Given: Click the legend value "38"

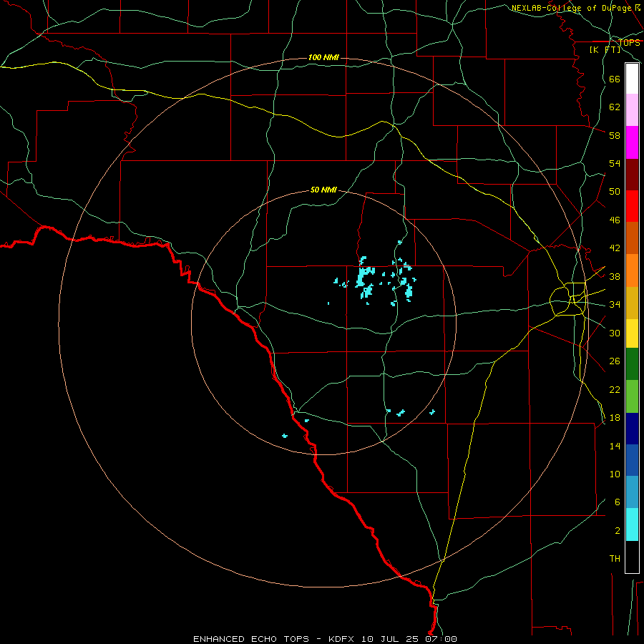Looking at the screenshot, I should [x=615, y=276].
